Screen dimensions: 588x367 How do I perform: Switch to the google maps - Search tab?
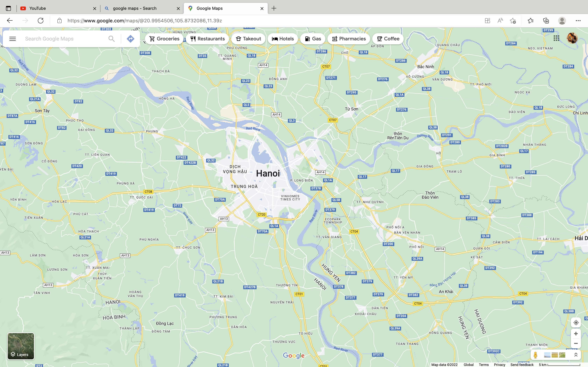pyautogui.click(x=135, y=8)
